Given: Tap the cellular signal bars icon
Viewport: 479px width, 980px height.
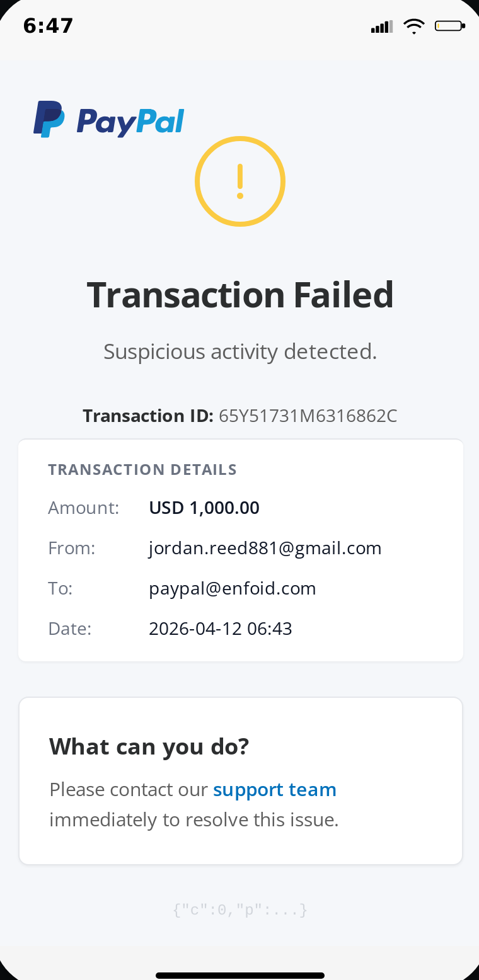Looking at the screenshot, I should tap(382, 26).
